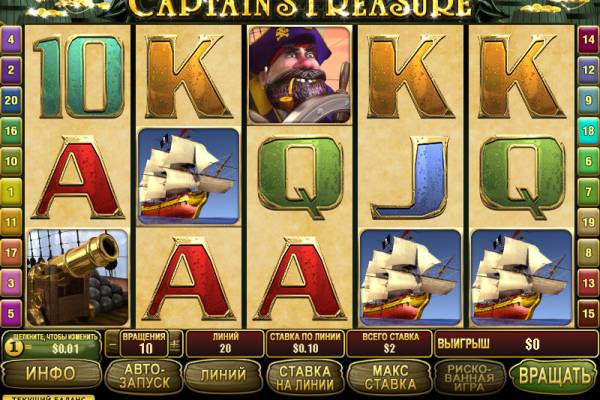Open the АВТО-ЗАПУСК autoplay option
600x400 pixels.
(144, 376)
